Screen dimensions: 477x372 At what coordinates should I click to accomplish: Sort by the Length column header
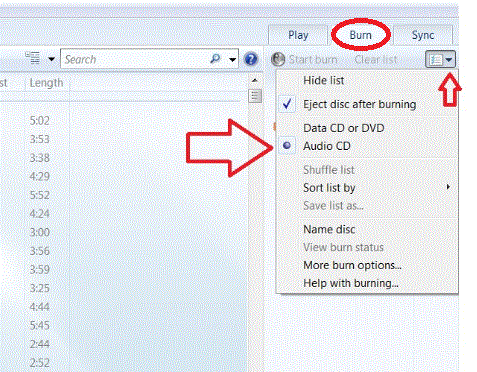pyautogui.click(x=47, y=83)
